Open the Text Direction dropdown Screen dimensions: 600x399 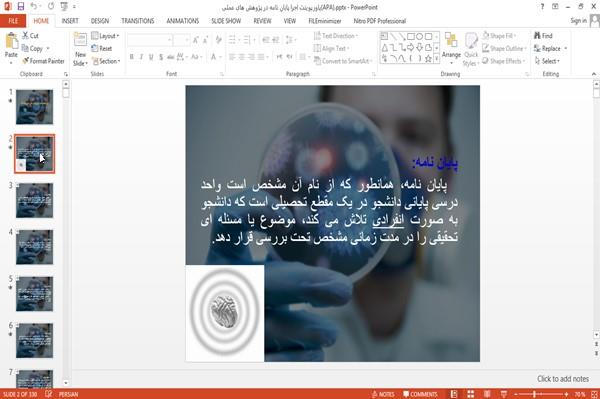[336, 36]
